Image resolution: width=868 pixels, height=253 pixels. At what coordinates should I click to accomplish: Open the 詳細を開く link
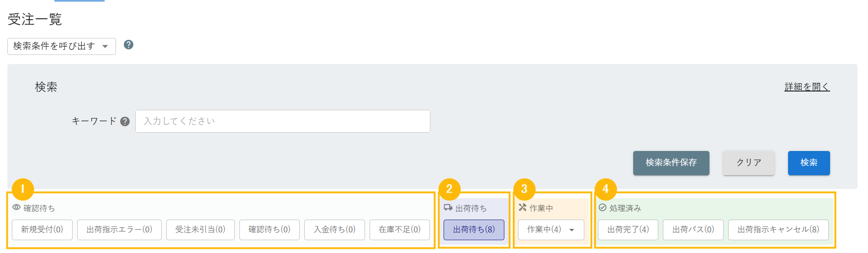tap(807, 87)
